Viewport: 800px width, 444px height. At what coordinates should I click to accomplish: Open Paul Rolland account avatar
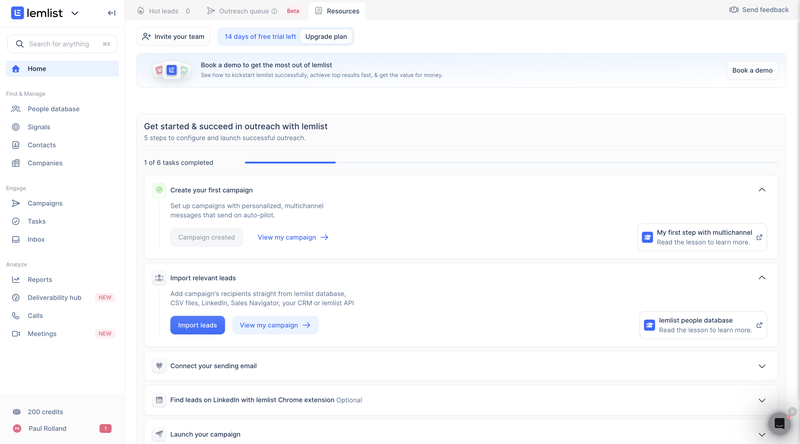click(17, 429)
